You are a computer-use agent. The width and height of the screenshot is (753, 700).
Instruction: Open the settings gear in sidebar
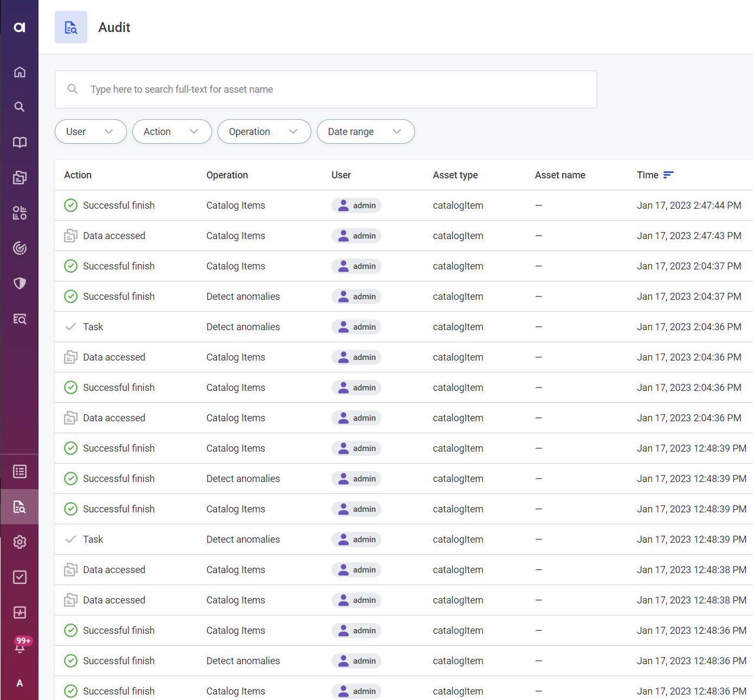(x=20, y=542)
